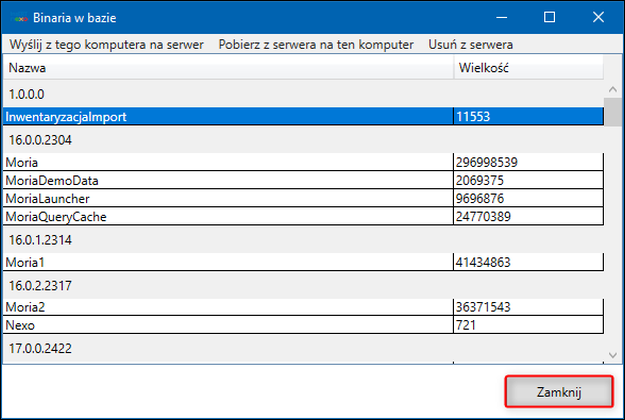Click size cell 296998539
Viewport: 625px width, 420px height.
tap(528, 162)
